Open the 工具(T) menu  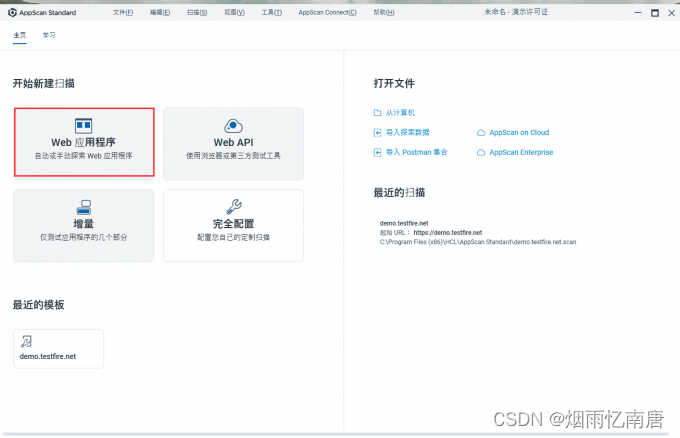tap(271, 13)
